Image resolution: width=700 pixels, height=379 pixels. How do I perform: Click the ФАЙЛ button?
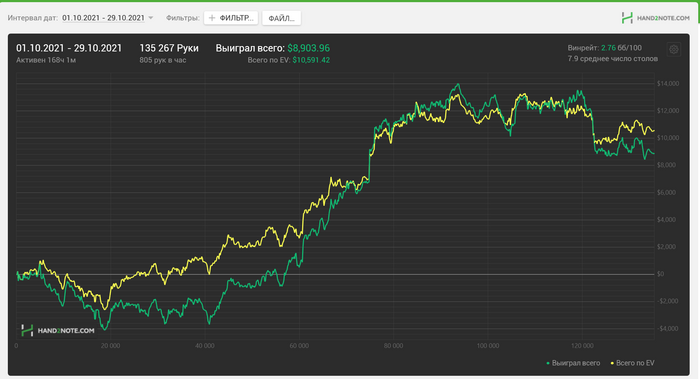281,18
